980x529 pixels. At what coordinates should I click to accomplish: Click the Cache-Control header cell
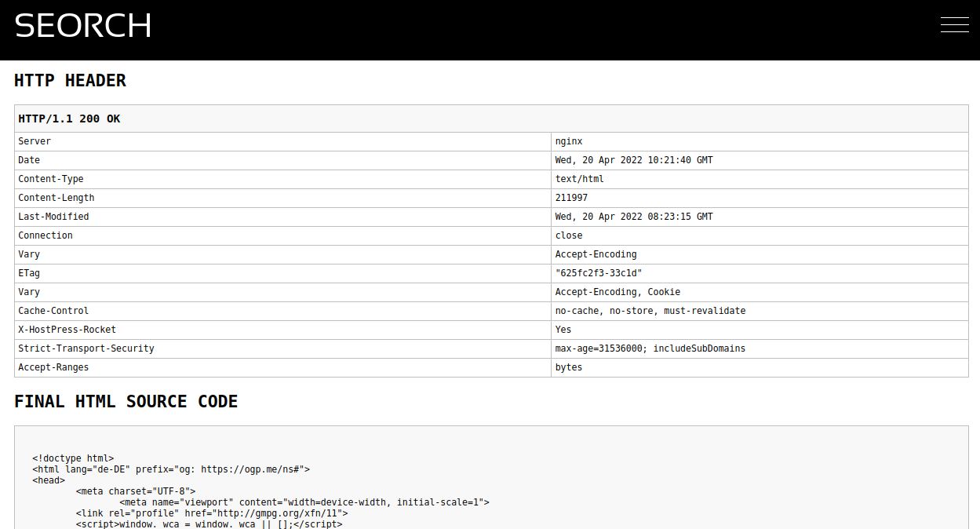pyautogui.click(x=283, y=312)
